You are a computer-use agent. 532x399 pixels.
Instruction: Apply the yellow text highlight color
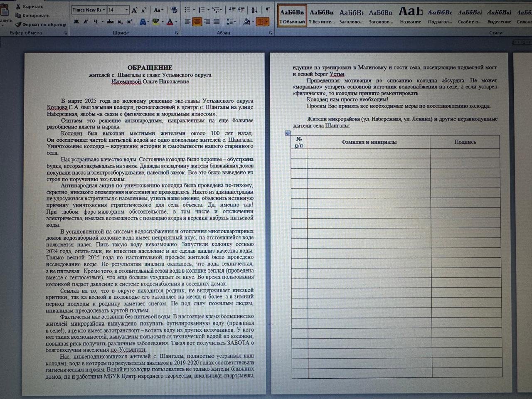coord(156,22)
